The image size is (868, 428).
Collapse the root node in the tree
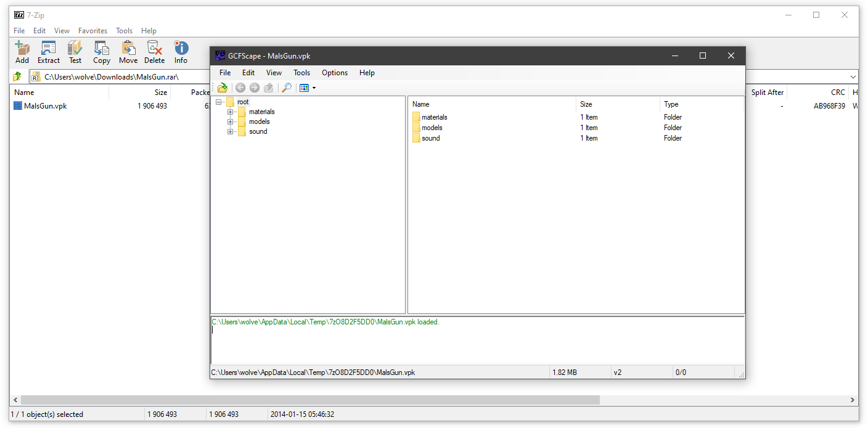(219, 102)
